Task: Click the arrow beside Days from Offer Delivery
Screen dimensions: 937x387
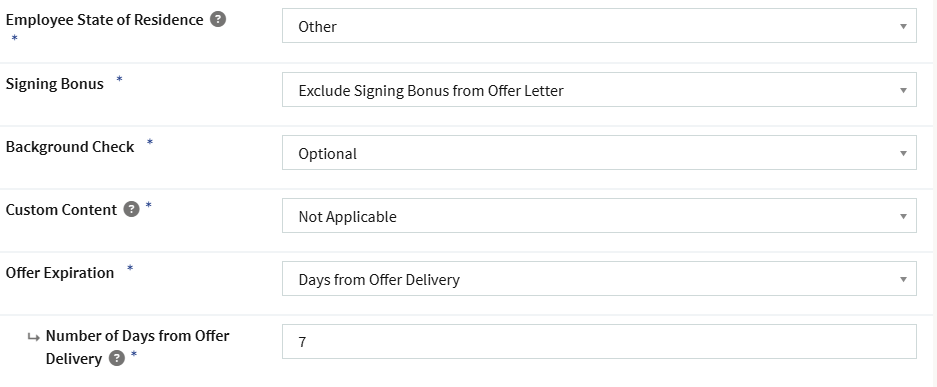Action: point(904,279)
